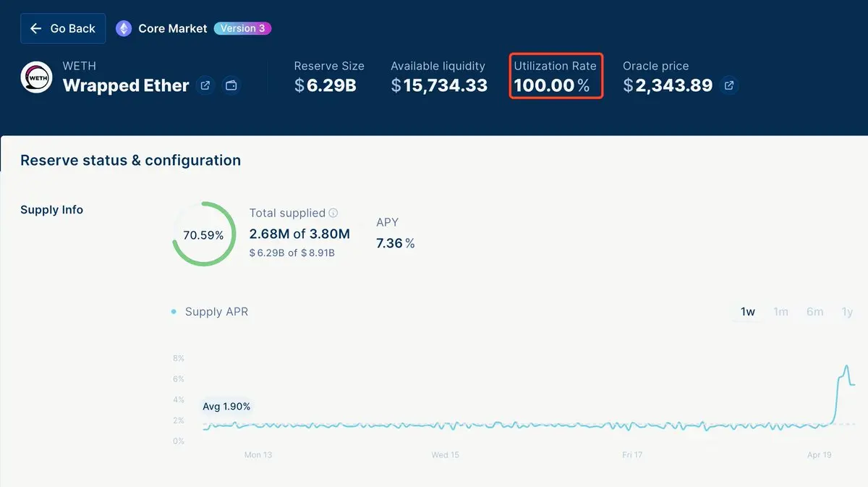
Task: Click the Go Back arrow button
Action: coord(63,28)
